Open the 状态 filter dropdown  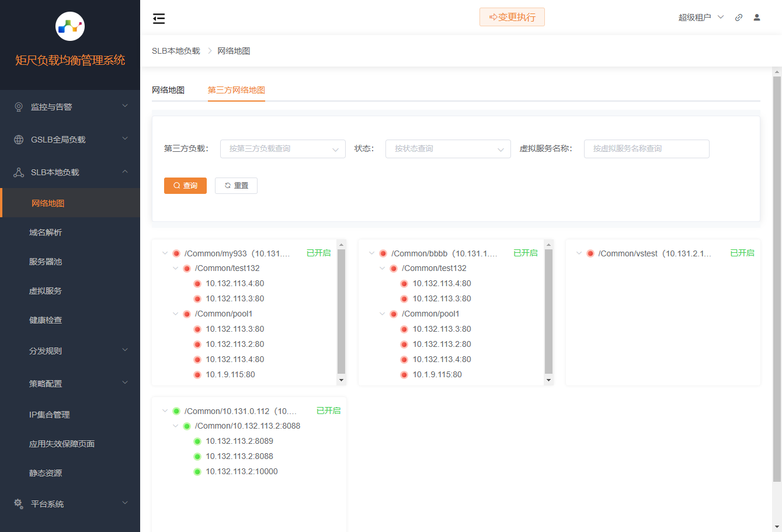pos(448,149)
